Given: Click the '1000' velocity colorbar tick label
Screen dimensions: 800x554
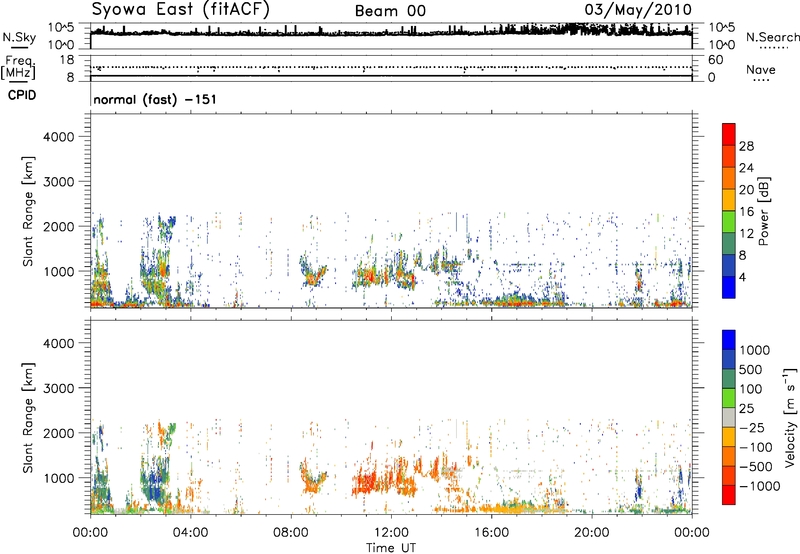Looking at the screenshot, I should [x=755, y=350].
